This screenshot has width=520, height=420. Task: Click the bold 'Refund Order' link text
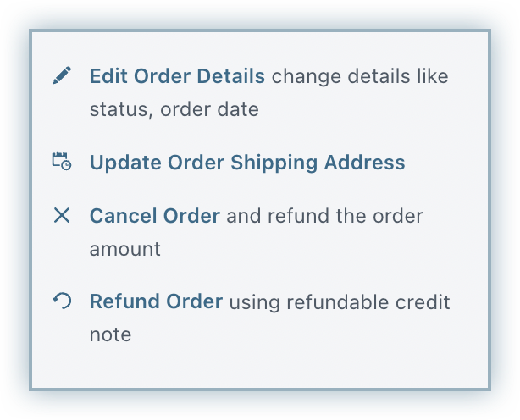[156, 301]
